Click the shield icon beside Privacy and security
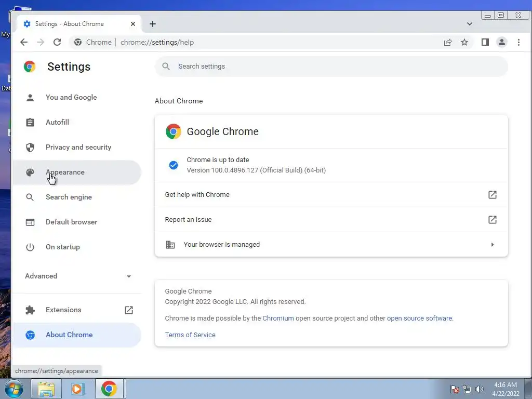The image size is (532, 399). [x=30, y=147]
